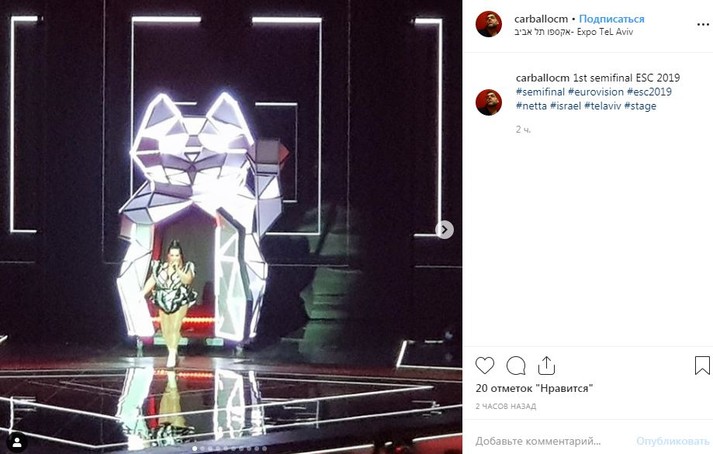Image resolution: width=713 pixels, height=454 pixels.
Task: Open the Expo Tel Aviv location link
Action: pos(573,32)
